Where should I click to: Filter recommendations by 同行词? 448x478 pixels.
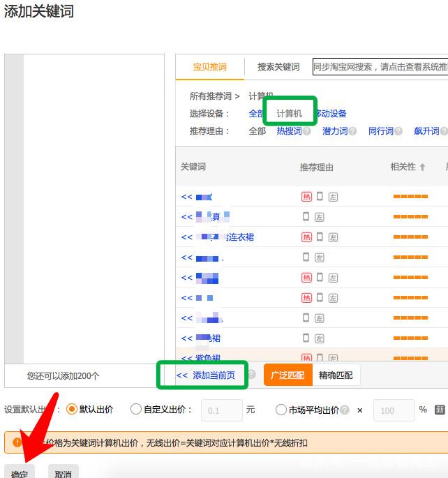(x=381, y=131)
